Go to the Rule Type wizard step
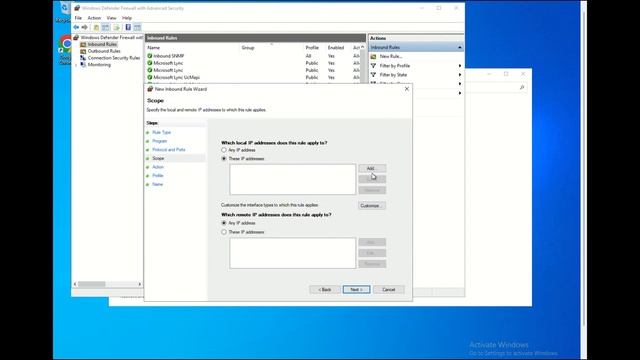The image size is (640, 360). (162, 133)
